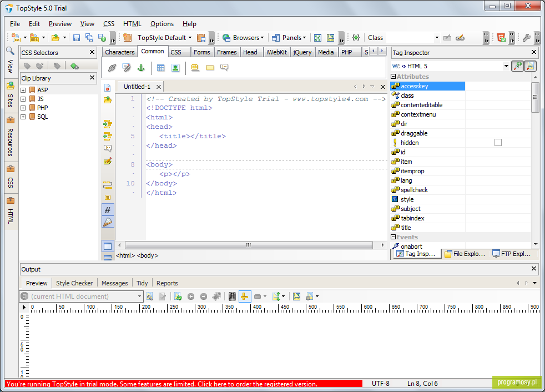Screen dimensions: 545x392
Task: Toggle the second Tag Inspector view button
Action: tap(530, 66)
